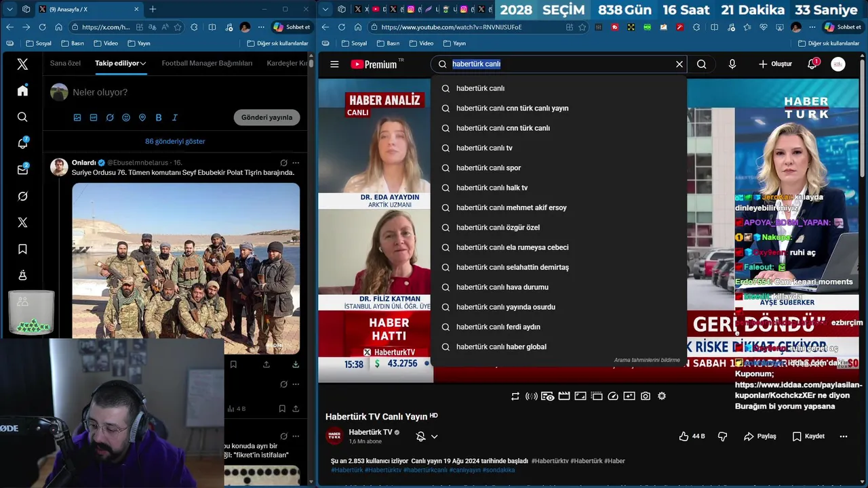Dislike the Habertürk video
This screenshot has height=488, width=868.
click(722, 436)
